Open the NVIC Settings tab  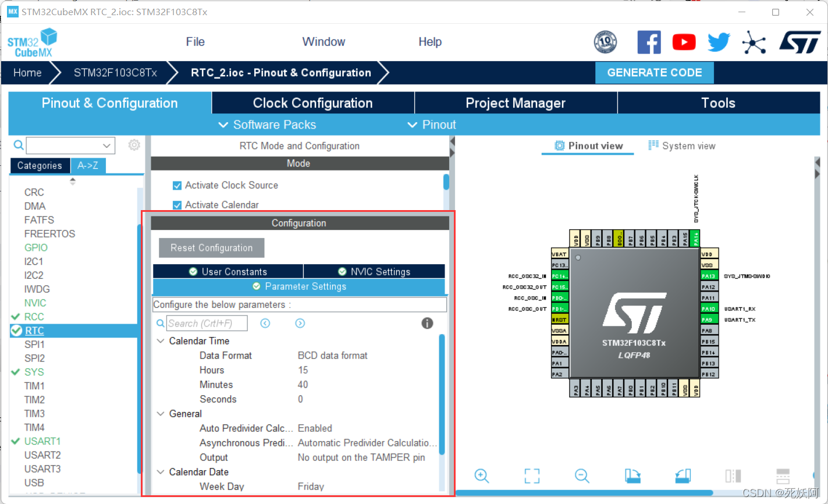click(x=374, y=272)
